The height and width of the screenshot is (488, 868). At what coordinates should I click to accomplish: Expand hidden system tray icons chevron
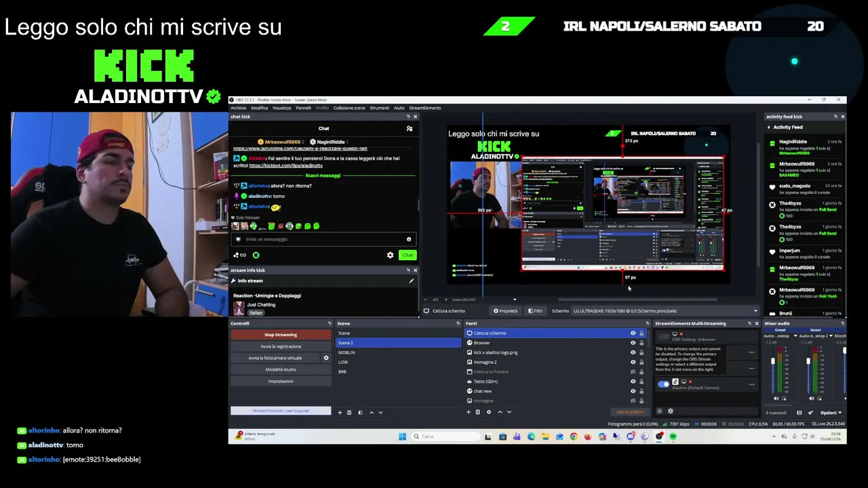click(774, 436)
